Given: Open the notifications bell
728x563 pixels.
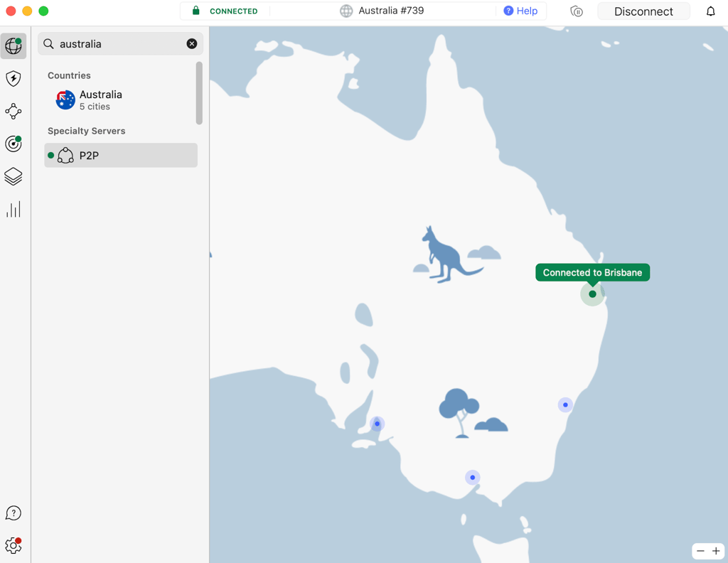Looking at the screenshot, I should (x=710, y=11).
